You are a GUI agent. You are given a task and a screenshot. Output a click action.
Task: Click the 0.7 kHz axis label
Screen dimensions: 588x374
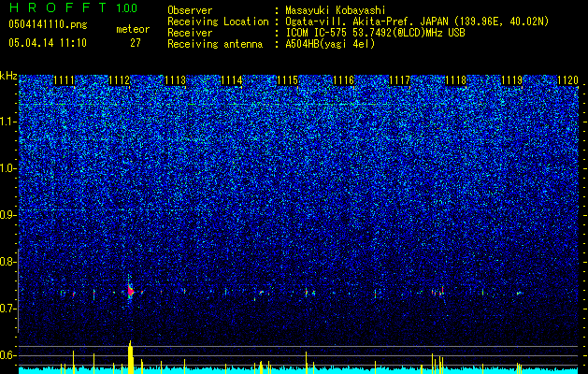[8, 309]
